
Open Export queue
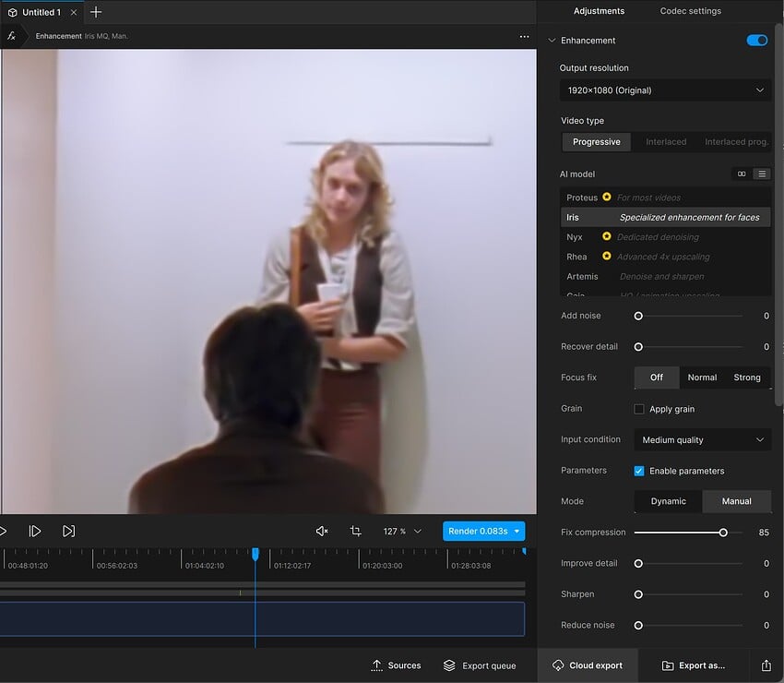pos(480,665)
